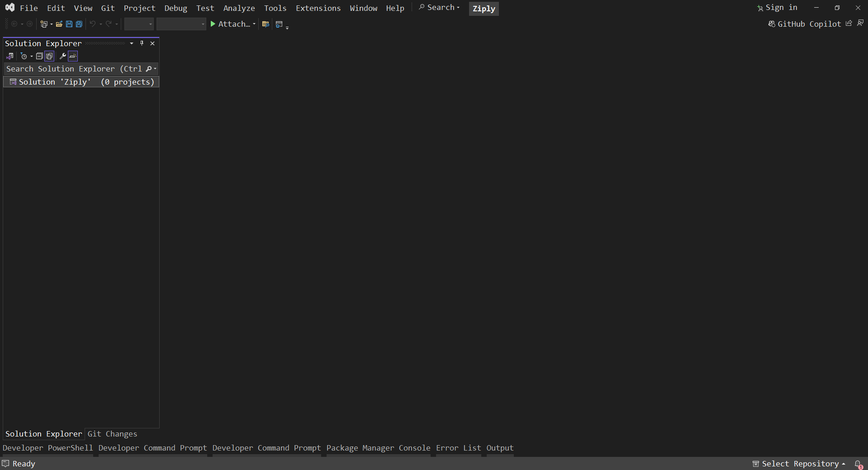
Task: Click the Find in Files folder icon
Action: point(266,24)
